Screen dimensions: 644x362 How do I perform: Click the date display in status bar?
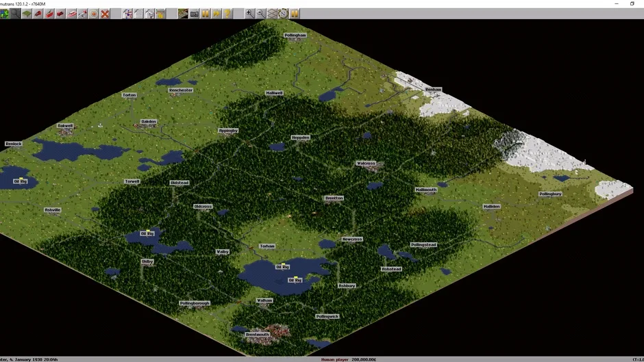click(x=29, y=359)
